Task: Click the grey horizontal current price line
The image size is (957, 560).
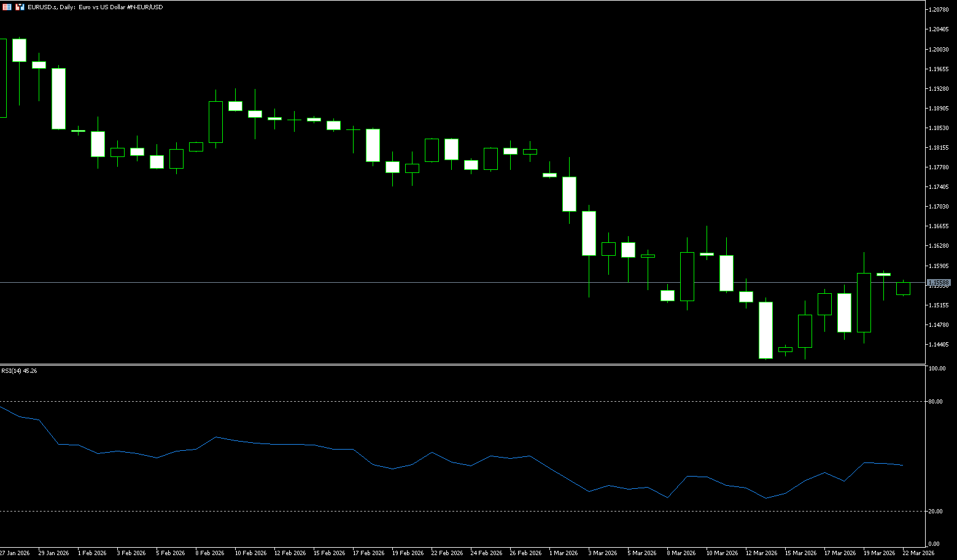Action: tap(430, 282)
